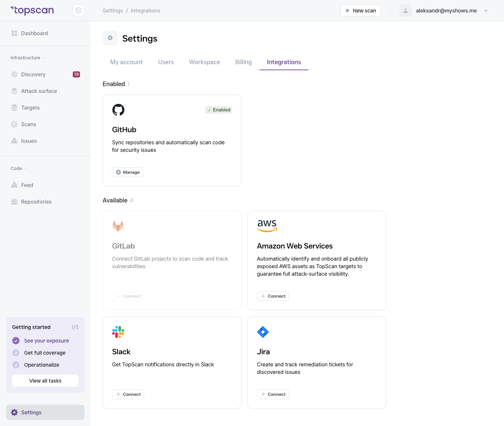Click the disabled GitLab Connect button

(x=128, y=296)
